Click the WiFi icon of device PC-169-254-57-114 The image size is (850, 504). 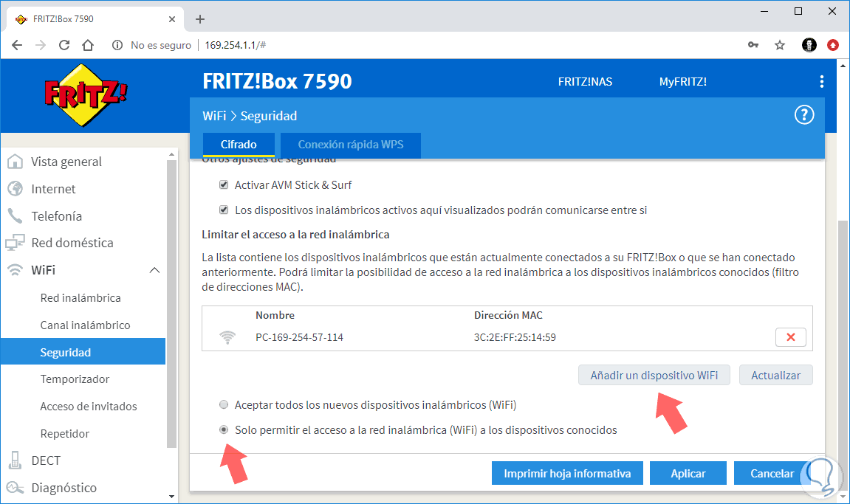(x=227, y=337)
